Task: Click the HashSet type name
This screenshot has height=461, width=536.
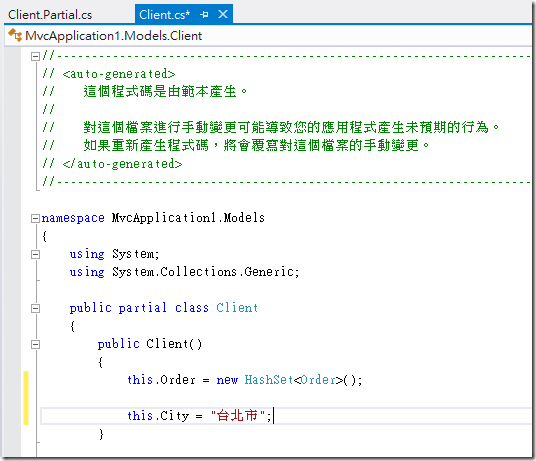Action: pyautogui.click(x=269, y=380)
